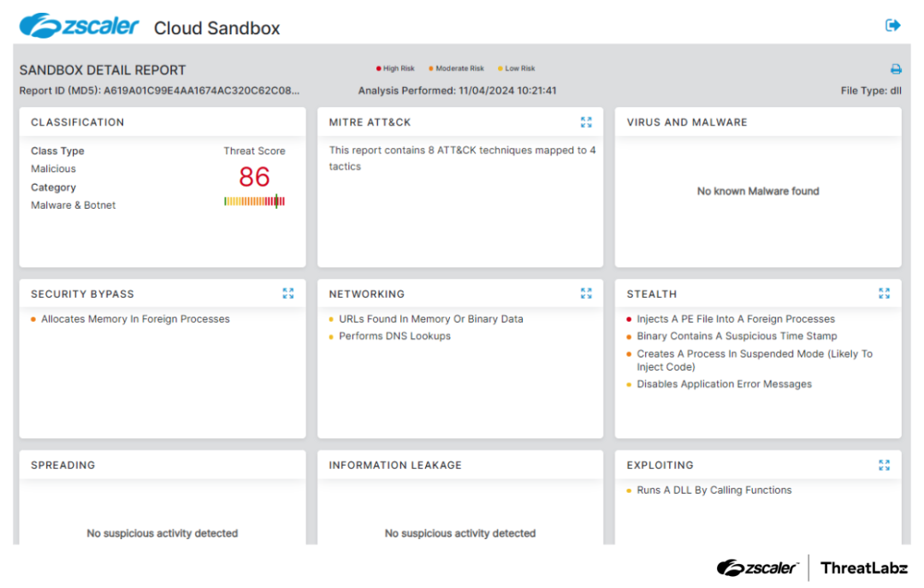Expand the Networking panel
Viewport: 924px width, 588px height.
pyautogui.click(x=586, y=294)
